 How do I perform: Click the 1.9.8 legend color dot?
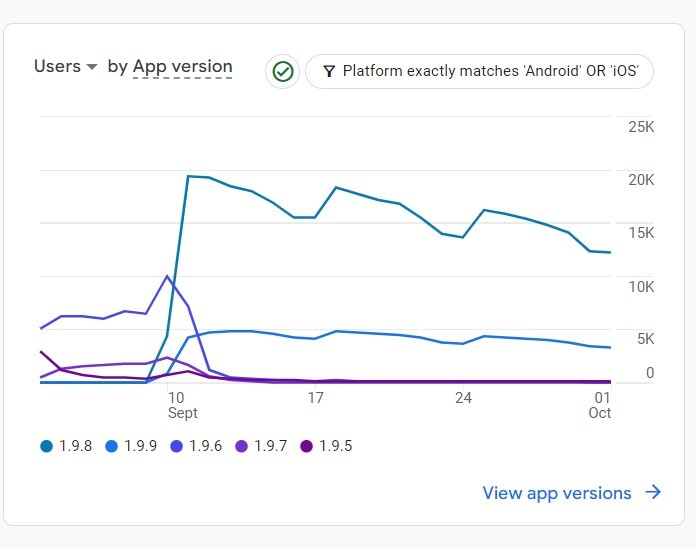(47, 446)
